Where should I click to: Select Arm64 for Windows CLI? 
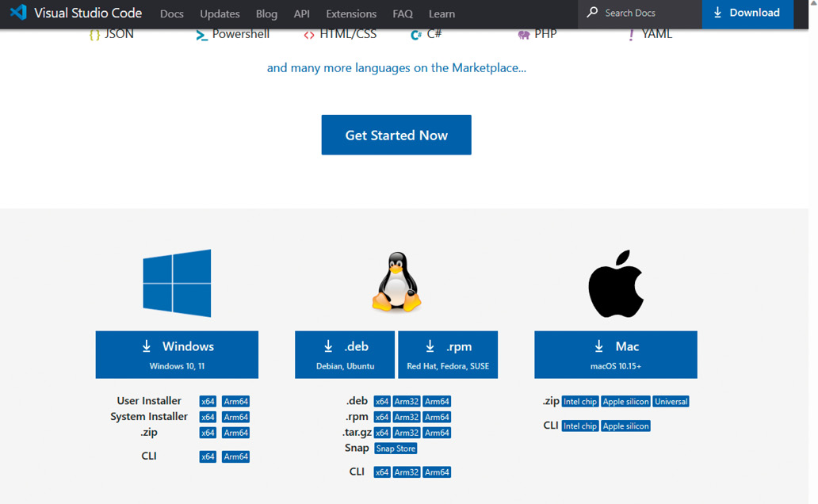pyautogui.click(x=235, y=456)
